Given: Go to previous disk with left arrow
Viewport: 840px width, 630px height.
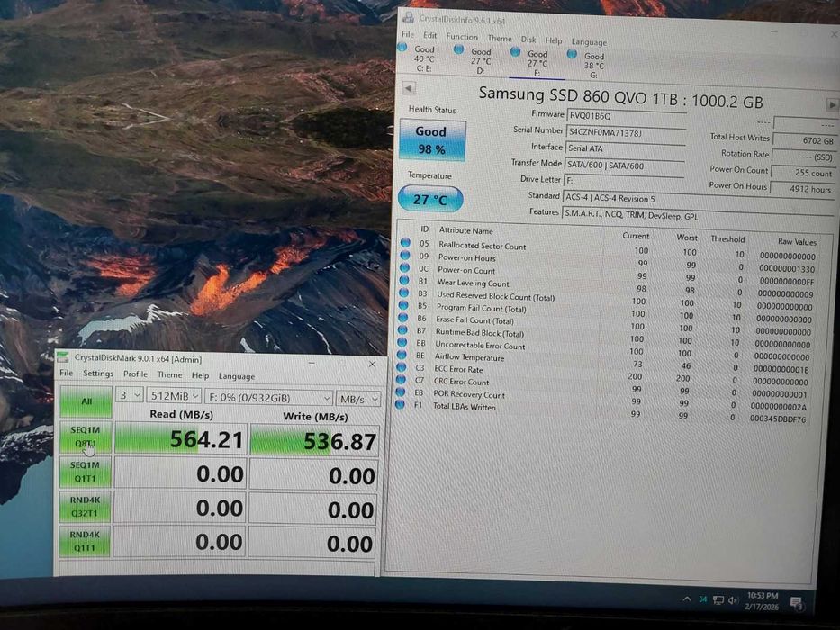Looking at the screenshot, I should point(409,88).
